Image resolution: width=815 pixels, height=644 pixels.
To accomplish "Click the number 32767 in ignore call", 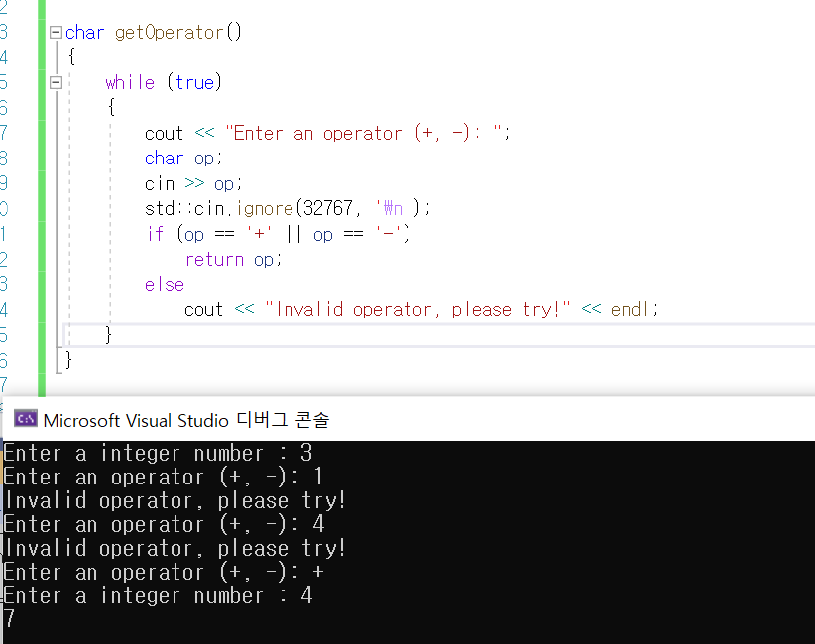I will (327, 209).
